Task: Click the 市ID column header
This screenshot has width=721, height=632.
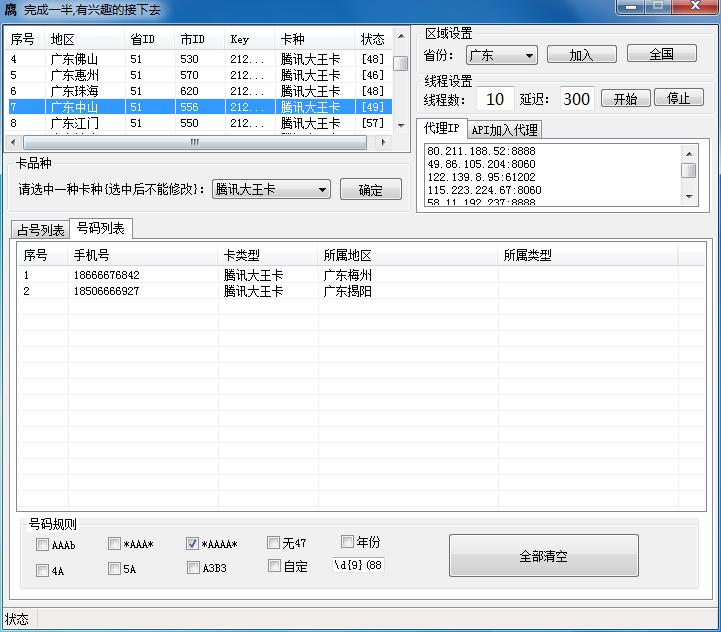Action: tap(200, 40)
